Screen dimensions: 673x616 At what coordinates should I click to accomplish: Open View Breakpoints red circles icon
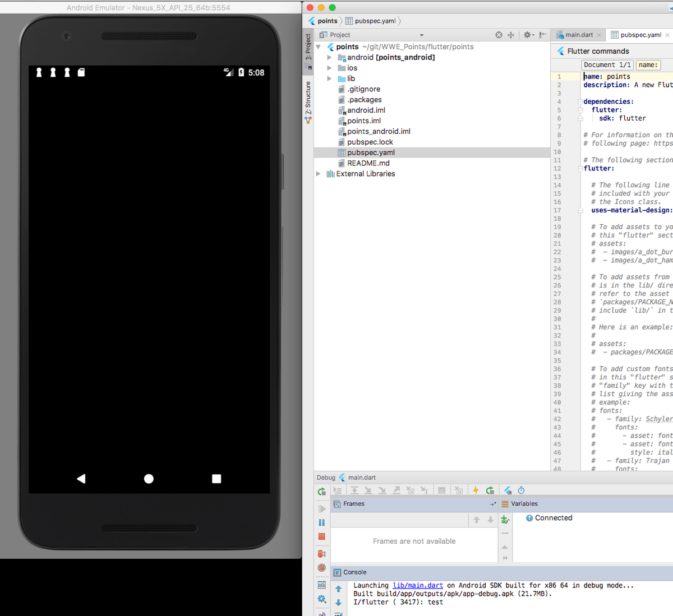pyautogui.click(x=321, y=554)
